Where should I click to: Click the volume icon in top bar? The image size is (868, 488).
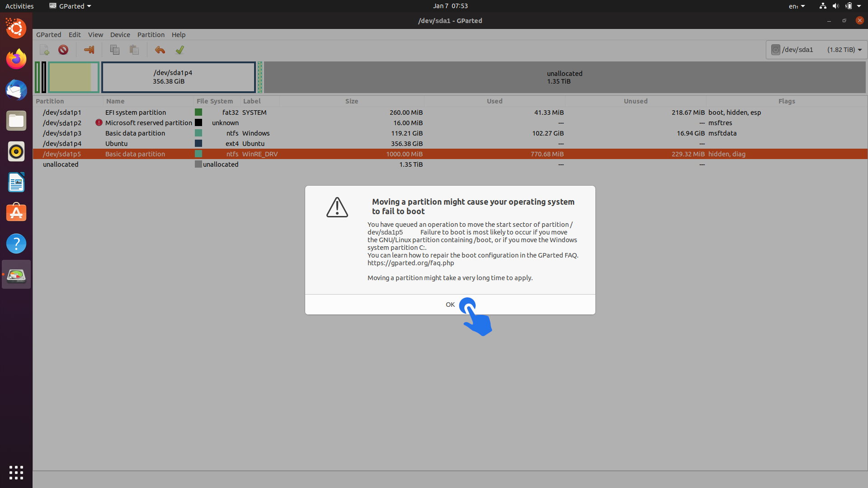(x=835, y=6)
